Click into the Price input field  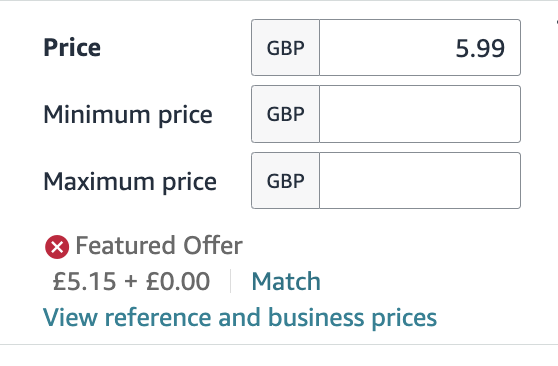click(x=420, y=48)
